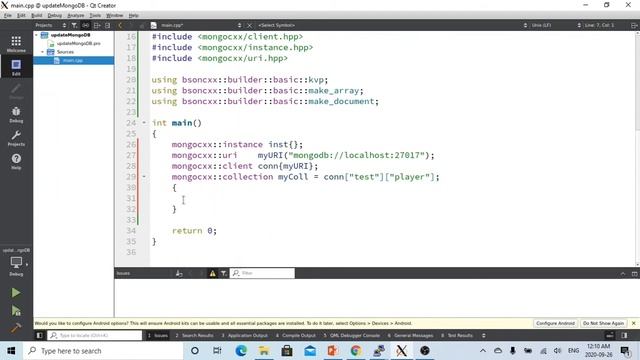The width and height of the screenshot is (640, 360).
Task: Switch to General Messages tab
Action: [410, 336]
